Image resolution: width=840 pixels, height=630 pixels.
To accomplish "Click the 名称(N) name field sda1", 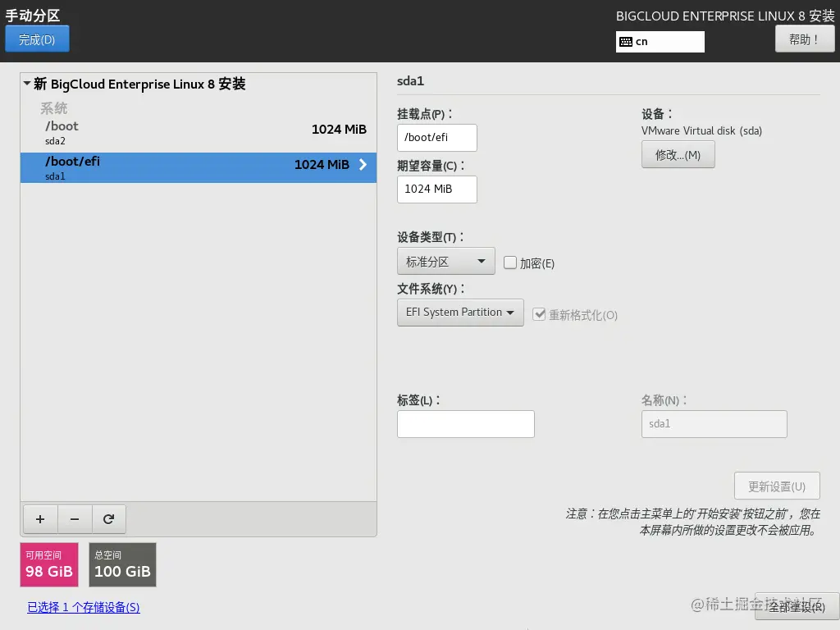I will pyautogui.click(x=714, y=424).
